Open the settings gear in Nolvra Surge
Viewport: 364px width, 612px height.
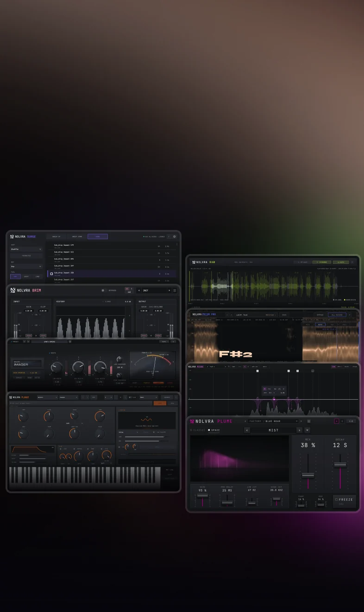pyautogui.click(x=175, y=236)
